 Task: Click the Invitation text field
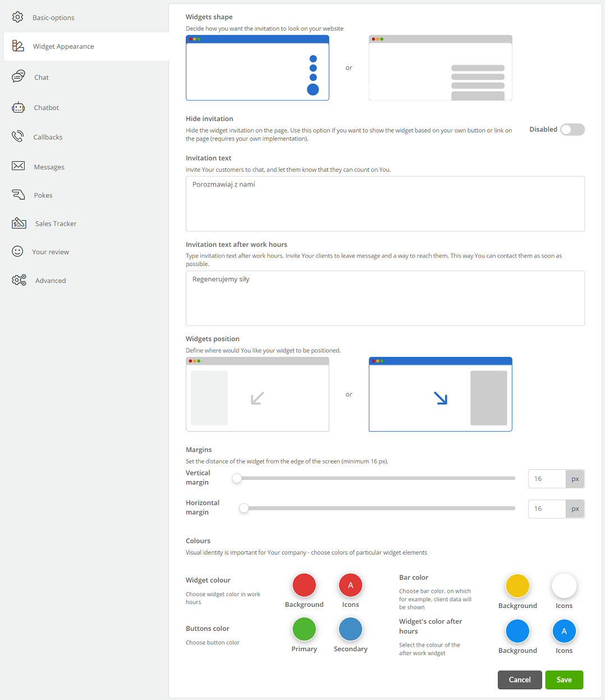(x=385, y=204)
